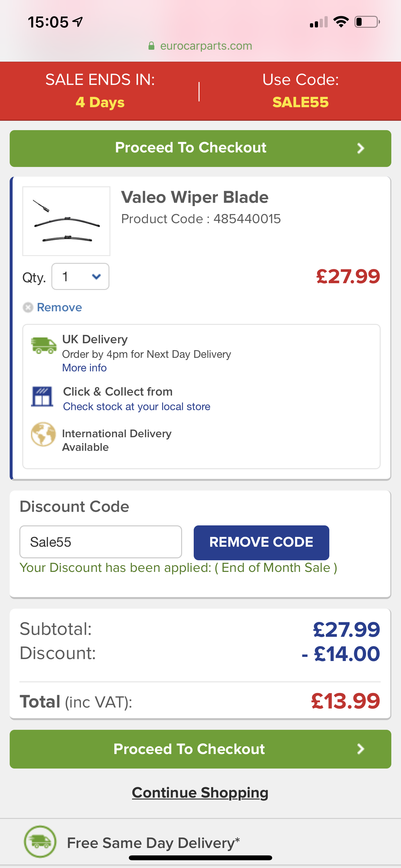Open the Valeo Wiper Blade product thumbnail
The width and height of the screenshot is (401, 868).
67,221
